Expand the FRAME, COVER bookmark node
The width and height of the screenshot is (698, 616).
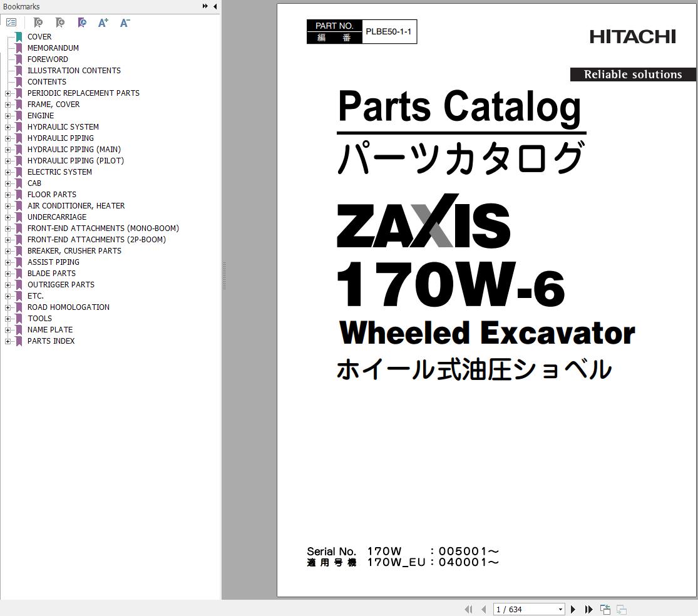click(x=8, y=105)
